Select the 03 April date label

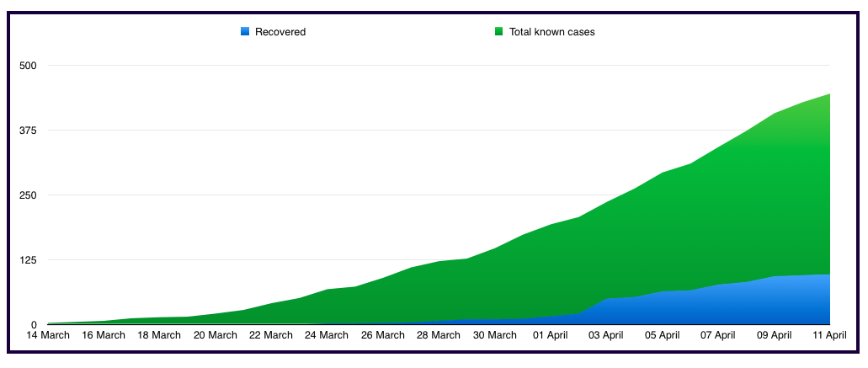(606, 335)
